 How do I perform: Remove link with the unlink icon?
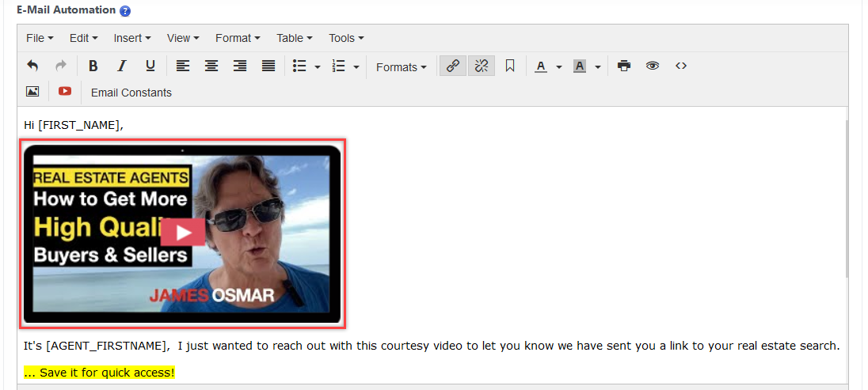pos(481,66)
